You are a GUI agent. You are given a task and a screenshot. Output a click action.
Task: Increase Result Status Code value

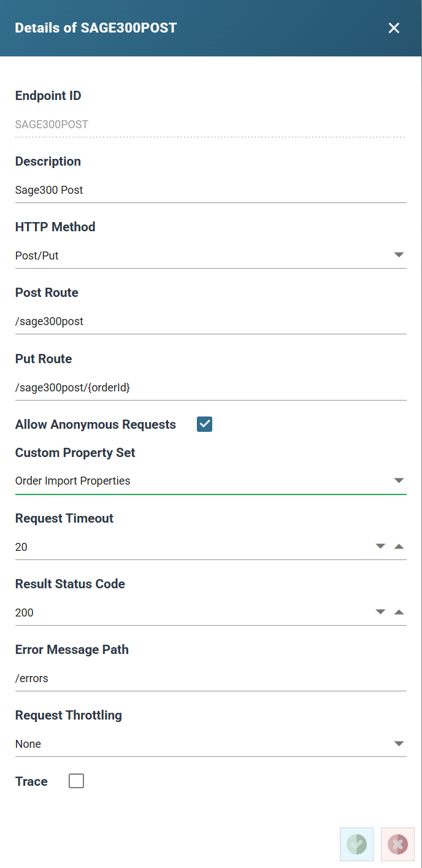click(x=399, y=612)
